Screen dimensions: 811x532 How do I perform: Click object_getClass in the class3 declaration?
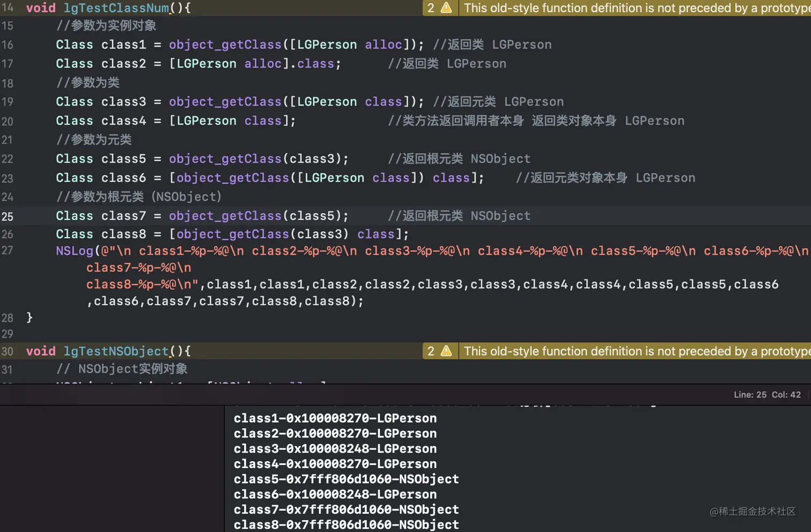click(x=225, y=102)
